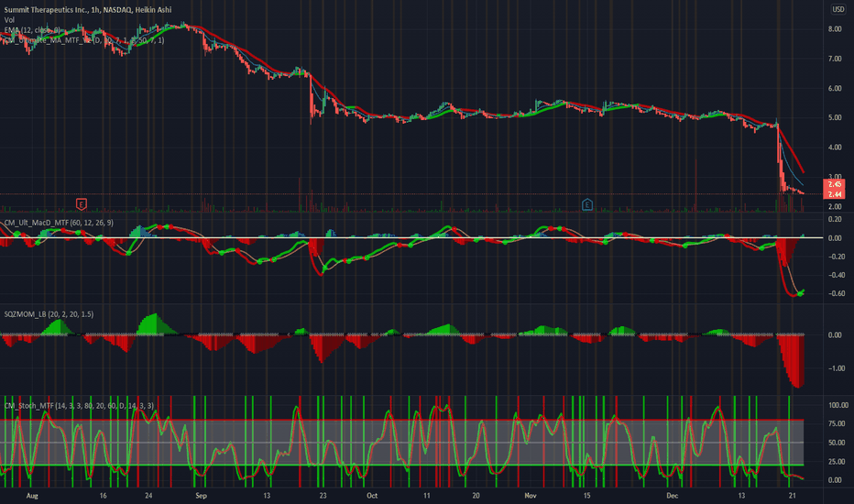Click the red earnings 'E' marker in August
The width and height of the screenshot is (854, 504).
coord(82,204)
